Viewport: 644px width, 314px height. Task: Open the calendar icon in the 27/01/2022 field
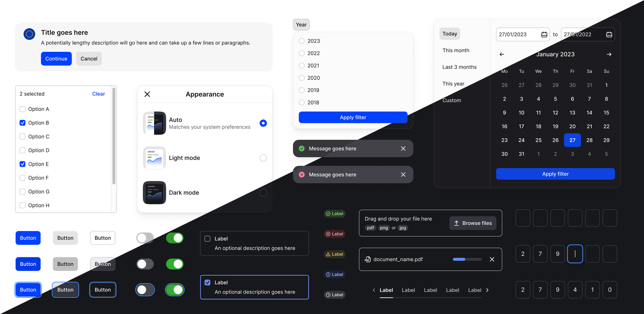coord(609,35)
